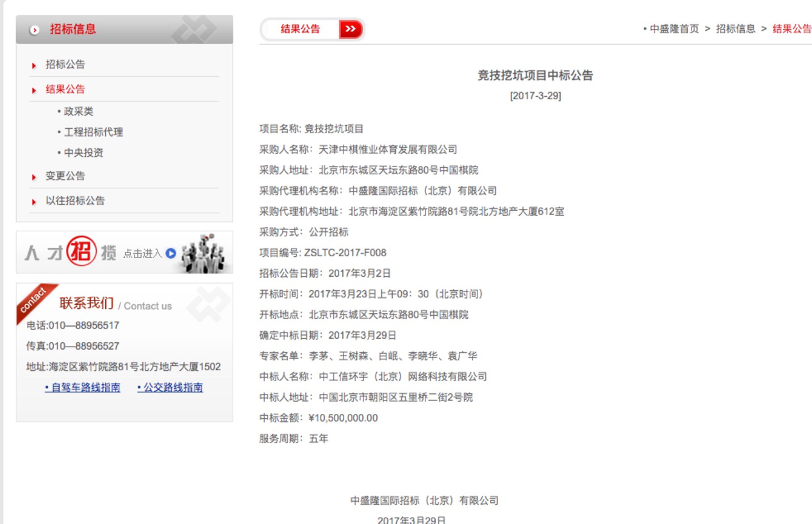812x524 pixels.
Task: Click the phone number 010—88956517
Action: click(x=84, y=325)
